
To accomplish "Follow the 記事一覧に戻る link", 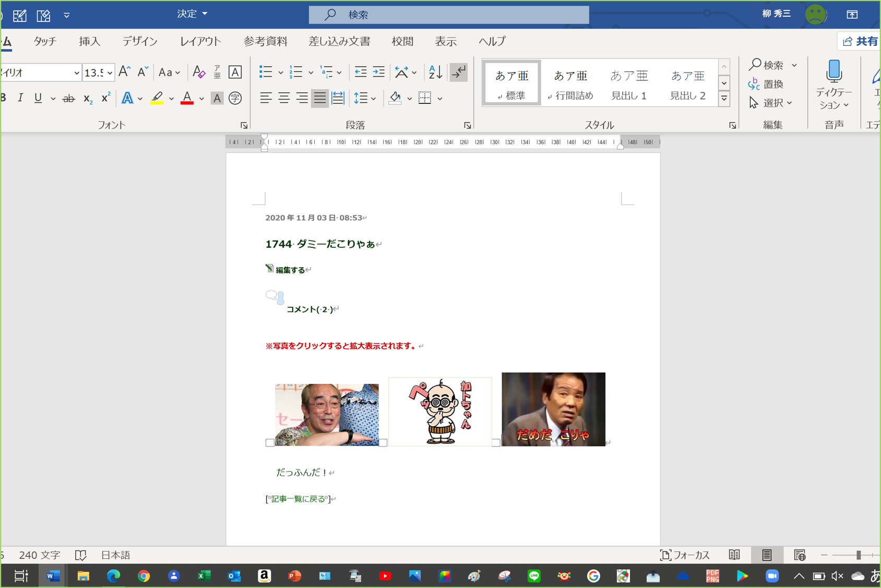I will (x=298, y=499).
